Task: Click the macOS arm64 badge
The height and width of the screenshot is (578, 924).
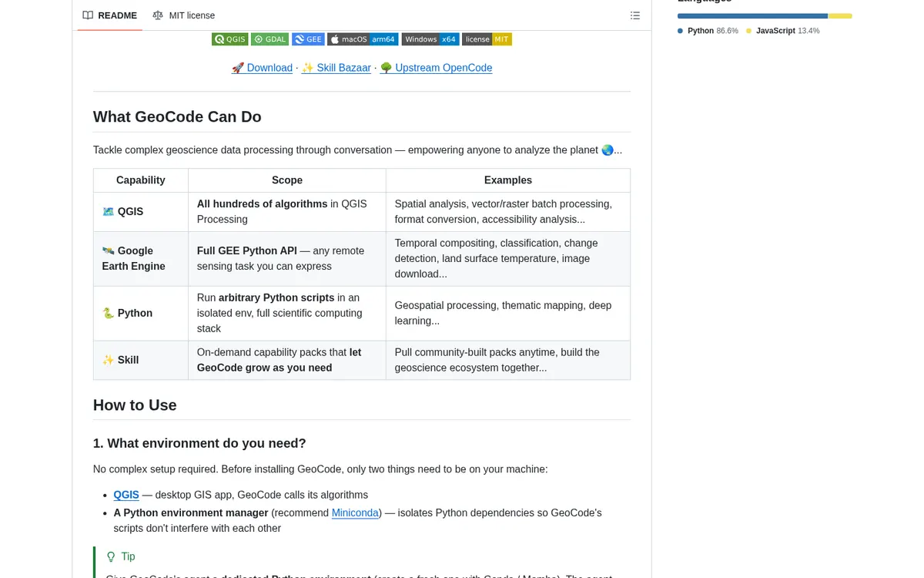Action: (363, 39)
